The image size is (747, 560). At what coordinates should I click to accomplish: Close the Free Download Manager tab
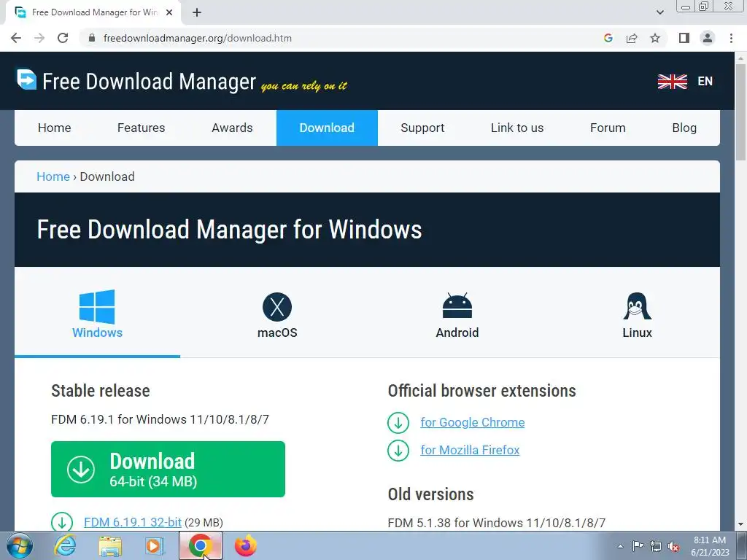click(169, 12)
